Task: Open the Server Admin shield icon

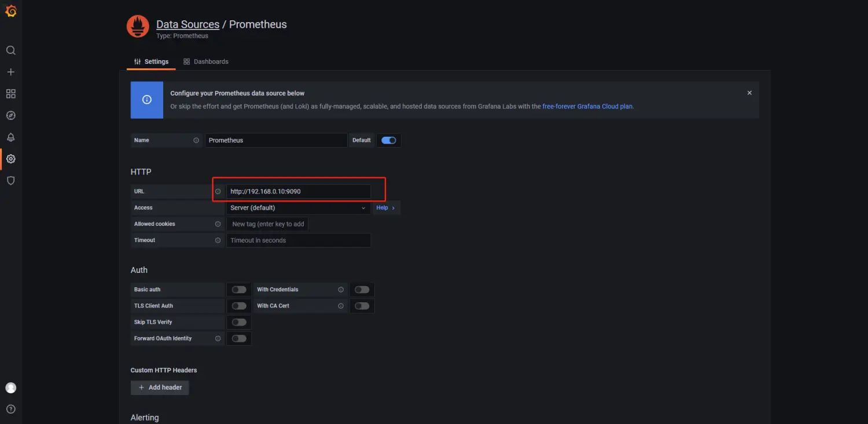Action: (x=10, y=181)
